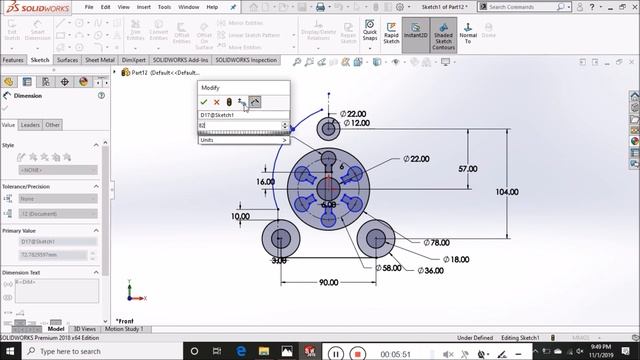Click the Normal To view button
The width and height of the screenshot is (640, 360).
pyautogui.click(x=468, y=33)
